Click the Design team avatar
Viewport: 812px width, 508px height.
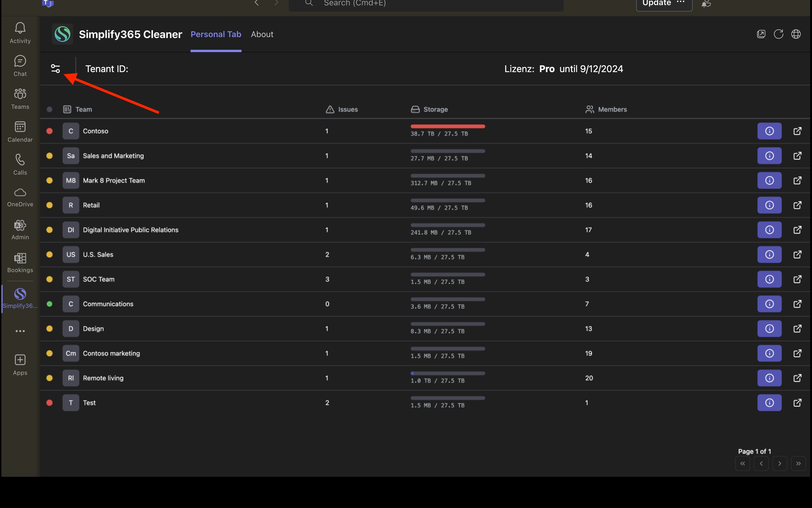coord(71,329)
